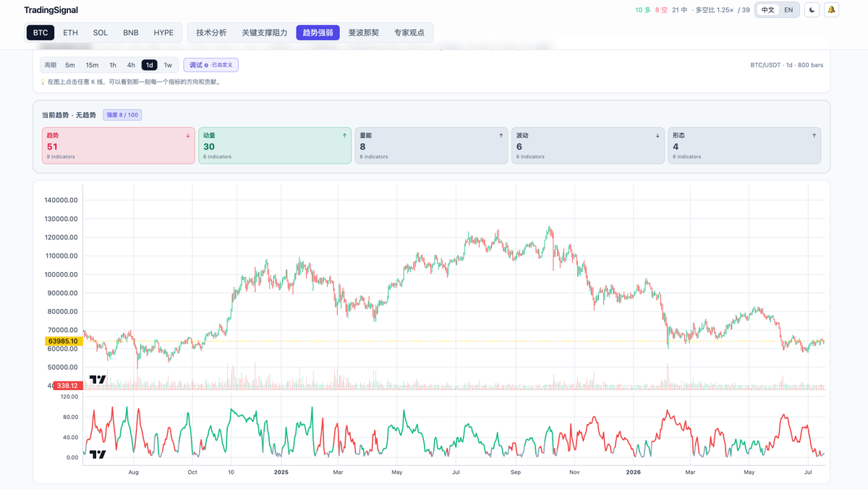Click the 当前趋势 · 无趋势 heading
Image resolution: width=868 pixels, height=489 pixels.
pos(69,115)
